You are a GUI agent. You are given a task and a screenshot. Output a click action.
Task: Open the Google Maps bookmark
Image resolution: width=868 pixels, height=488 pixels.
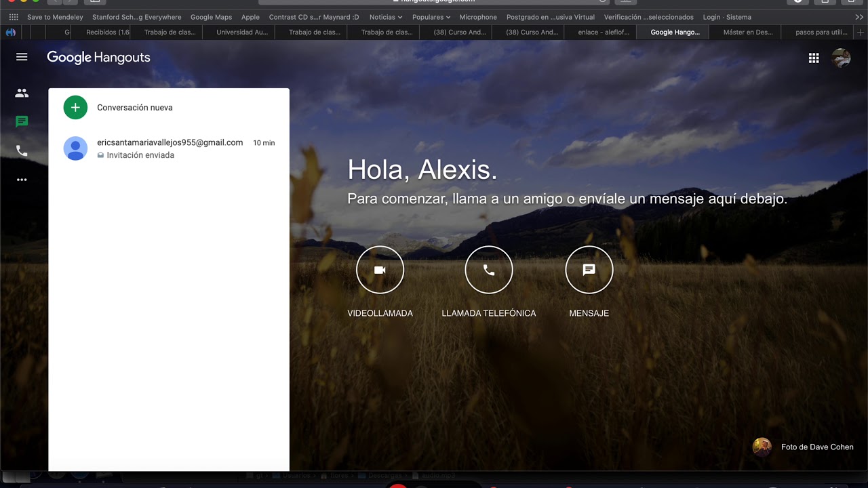click(x=211, y=17)
